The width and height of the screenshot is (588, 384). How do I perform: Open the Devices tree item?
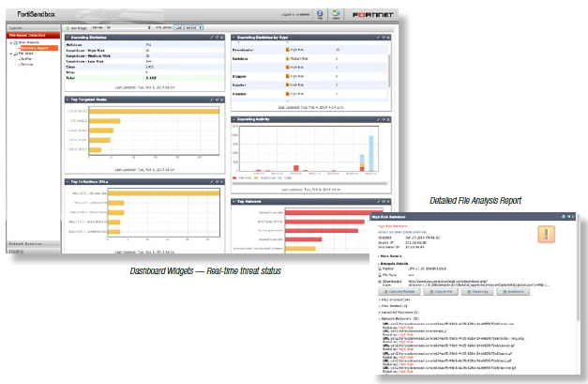pyautogui.click(x=27, y=64)
